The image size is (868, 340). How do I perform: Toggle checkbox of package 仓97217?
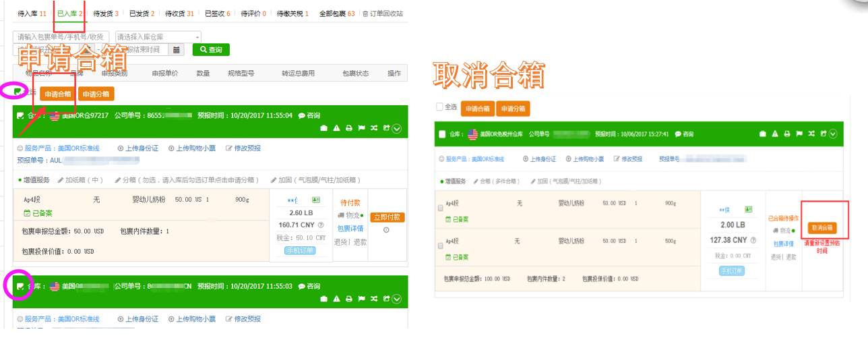(x=20, y=116)
